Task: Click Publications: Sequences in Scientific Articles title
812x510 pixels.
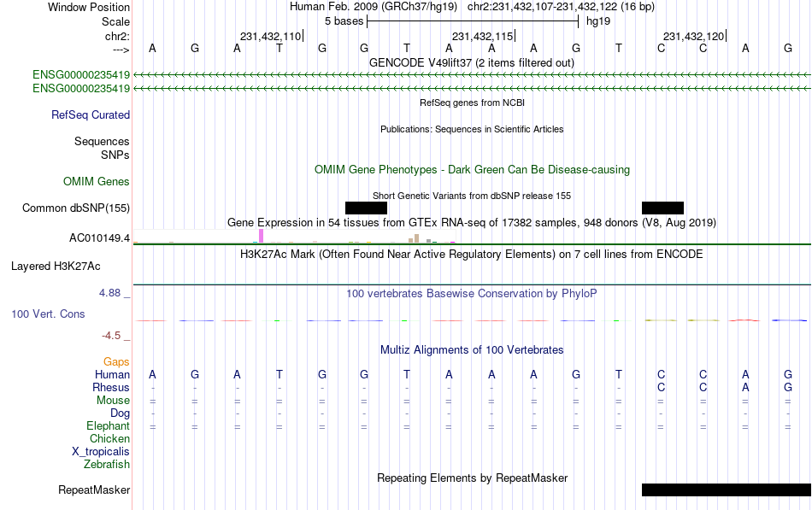Action: click(x=472, y=129)
